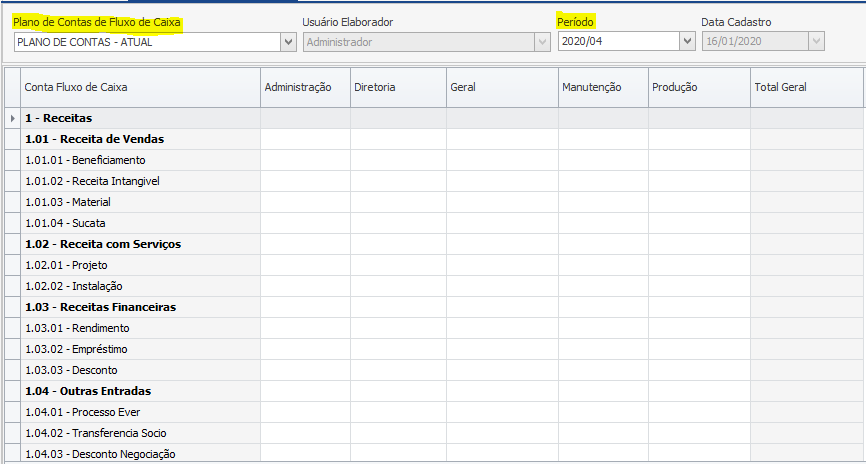Click the row selector box left of 1.01.03 - Material
Screen dimensions: 866x464
click(12, 202)
